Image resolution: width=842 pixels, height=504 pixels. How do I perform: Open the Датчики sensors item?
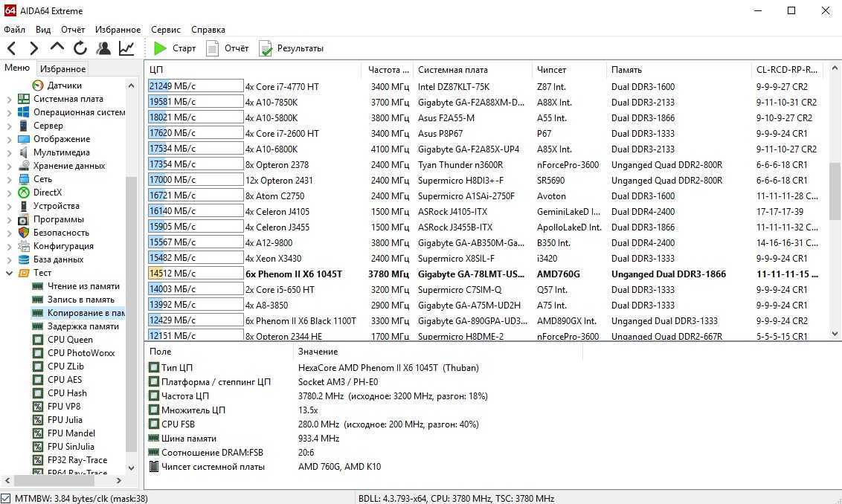pos(64,85)
